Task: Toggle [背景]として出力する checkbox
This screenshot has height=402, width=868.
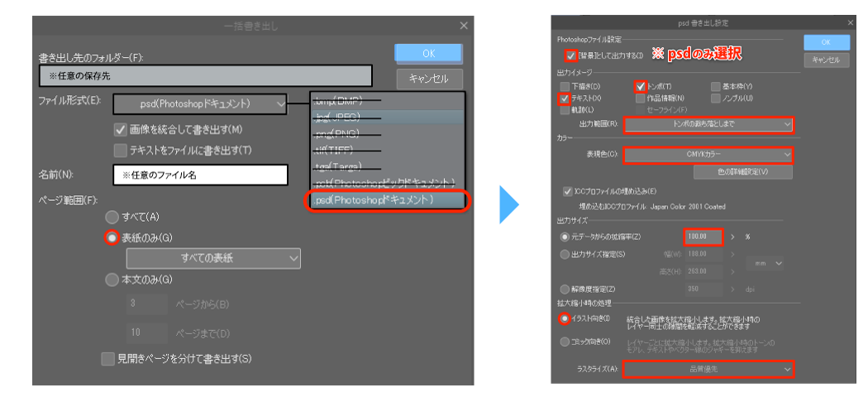Action: (x=570, y=55)
